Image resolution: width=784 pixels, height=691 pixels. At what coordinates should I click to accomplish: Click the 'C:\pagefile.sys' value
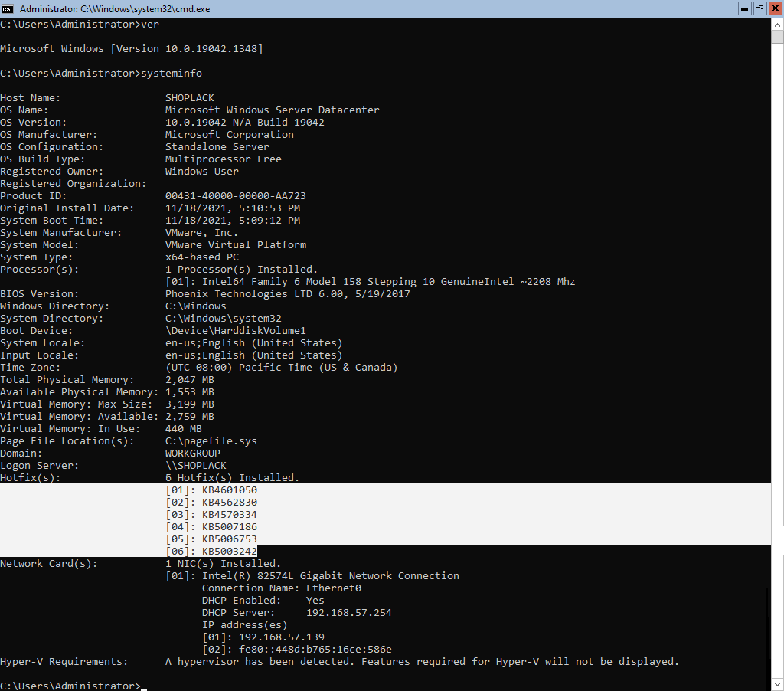point(211,441)
